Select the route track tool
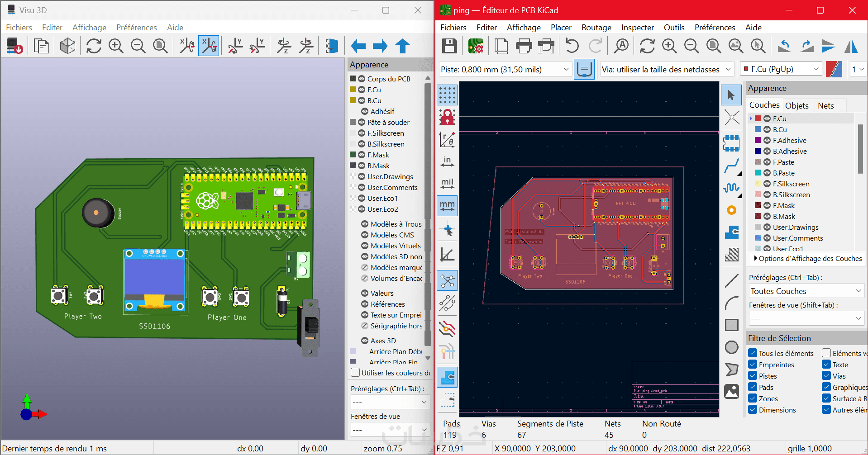 [x=731, y=166]
